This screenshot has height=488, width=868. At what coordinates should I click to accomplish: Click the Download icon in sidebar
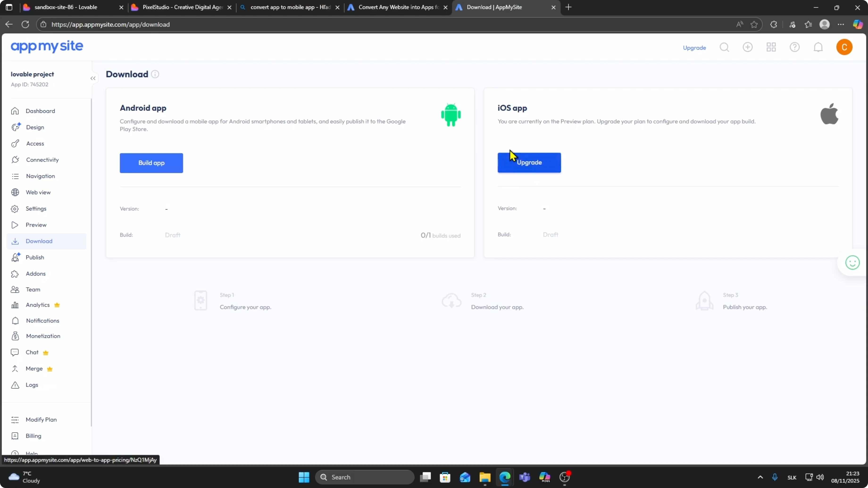(x=15, y=241)
